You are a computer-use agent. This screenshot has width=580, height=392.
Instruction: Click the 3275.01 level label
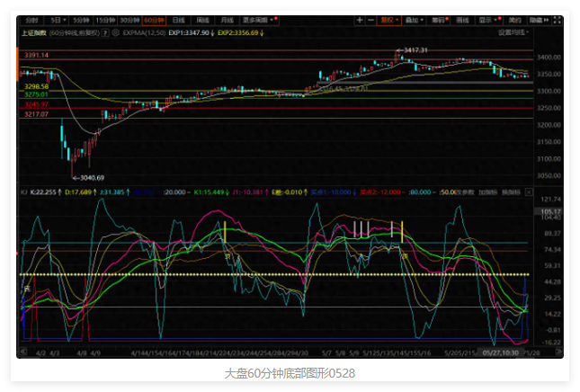(x=36, y=94)
